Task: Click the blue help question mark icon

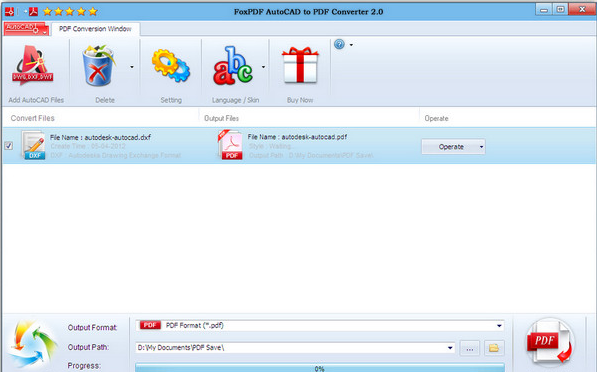Action: pyautogui.click(x=339, y=45)
